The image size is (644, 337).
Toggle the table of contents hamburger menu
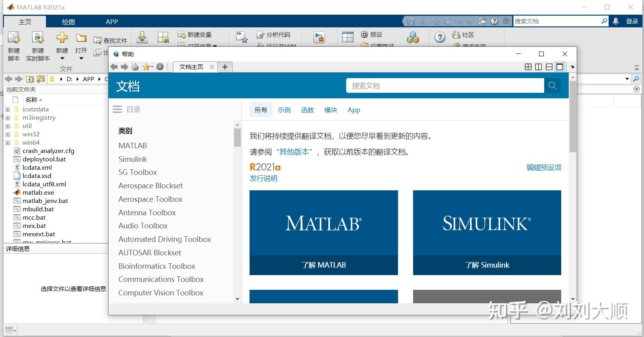(117, 109)
